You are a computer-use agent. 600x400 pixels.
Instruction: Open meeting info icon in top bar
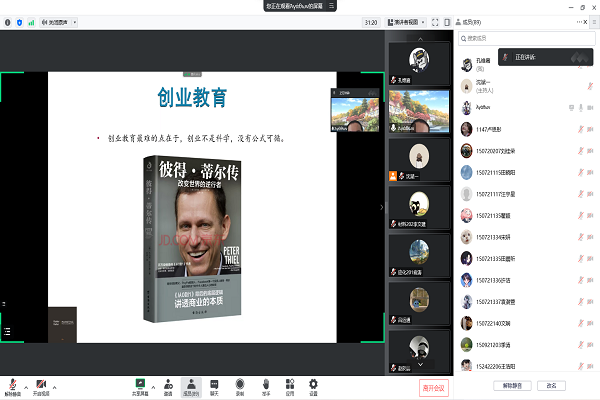point(8,23)
